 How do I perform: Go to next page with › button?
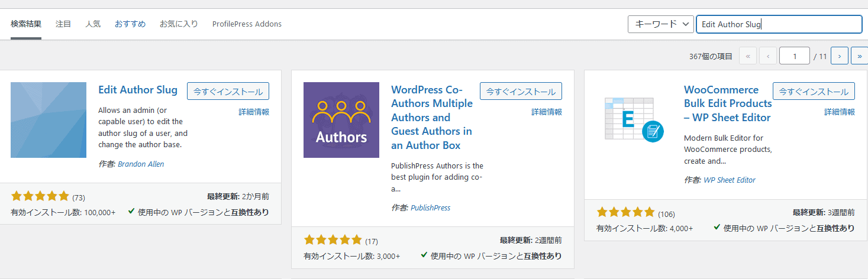(x=840, y=56)
